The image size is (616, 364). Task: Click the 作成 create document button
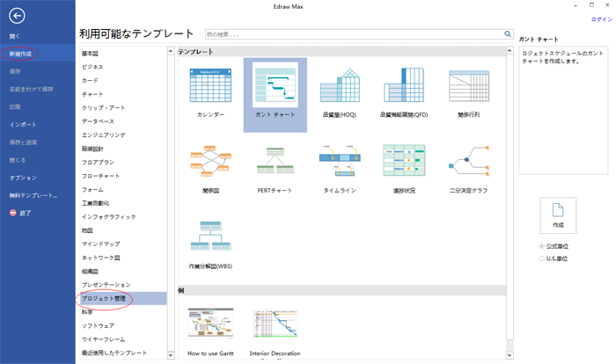click(558, 215)
